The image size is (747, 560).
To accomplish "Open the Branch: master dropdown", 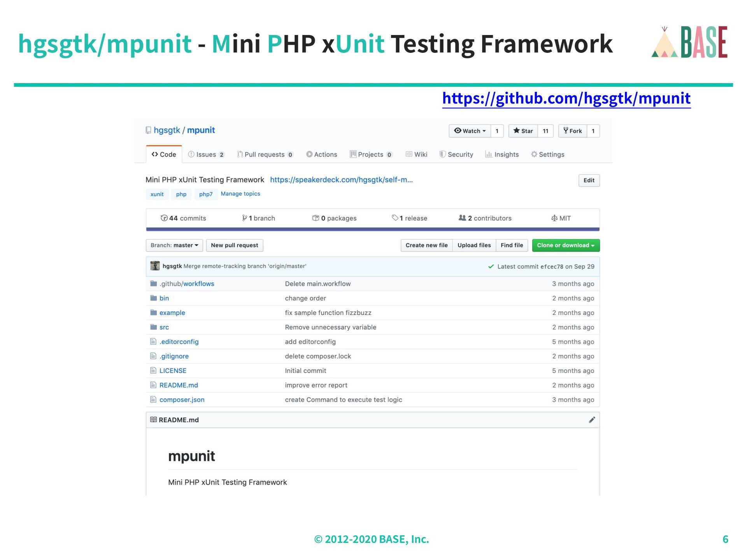I will (x=174, y=245).
